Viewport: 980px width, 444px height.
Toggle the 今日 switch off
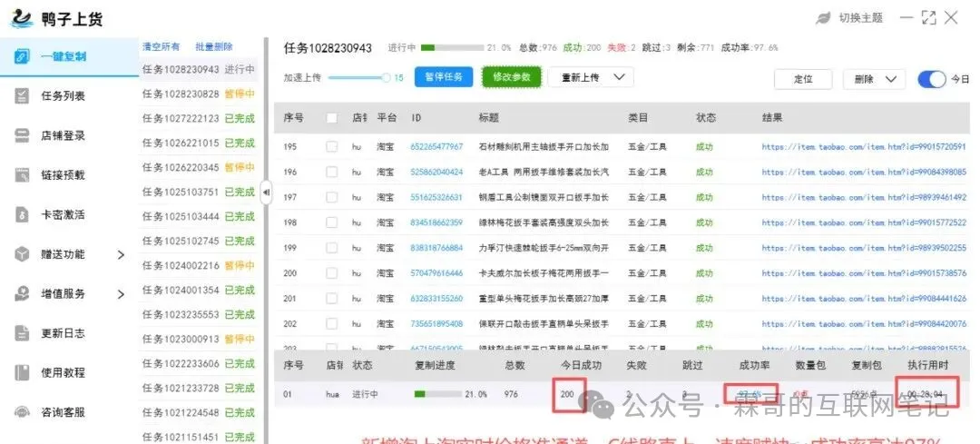(x=932, y=79)
